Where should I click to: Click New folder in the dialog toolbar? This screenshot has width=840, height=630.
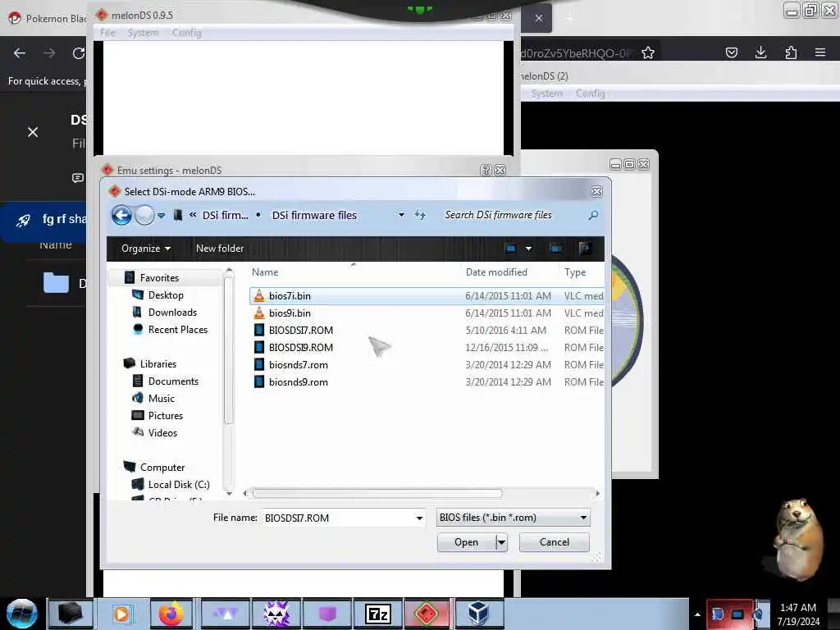pyautogui.click(x=220, y=249)
